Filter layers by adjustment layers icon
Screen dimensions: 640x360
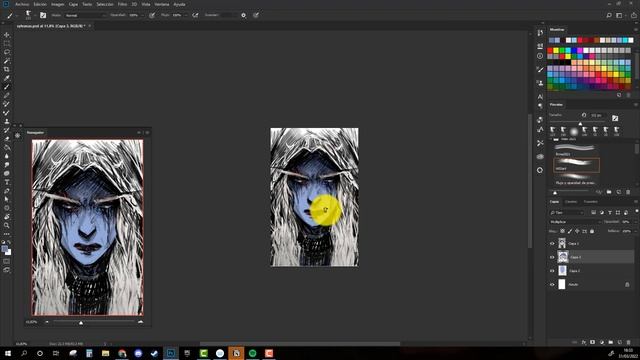point(602,213)
